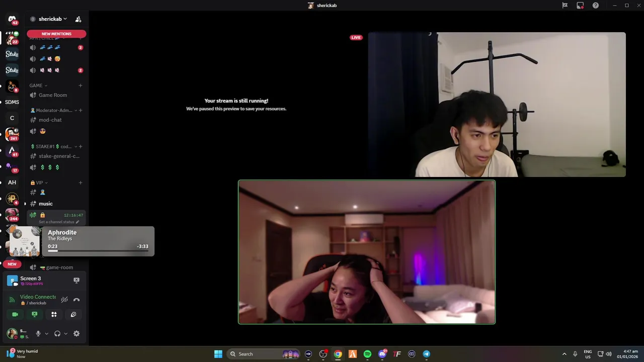Image resolution: width=644 pixels, height=362 pixels.
Task: Edit the channel status pencil icon
Action: pyautogui.click(x=77, y=222)
